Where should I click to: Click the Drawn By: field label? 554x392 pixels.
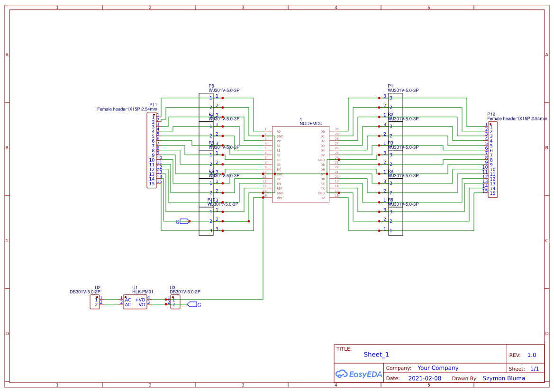pos(464,378)
